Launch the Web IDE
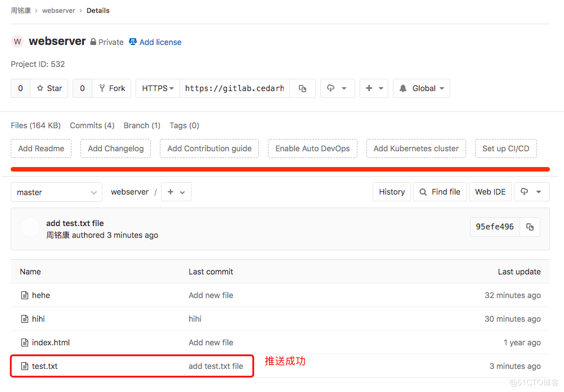Image resolution: width=564 pixels, height=392 pixels. 490,192
